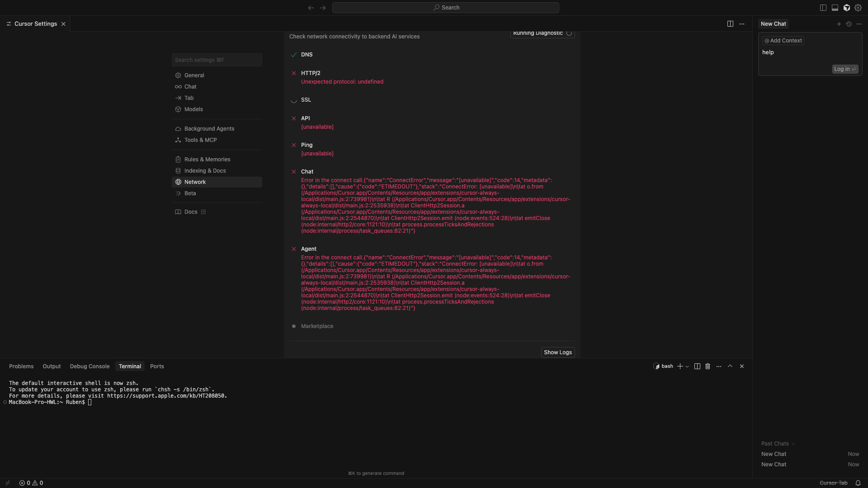Maximize the panel with the up chevron
The width and height of the screenshot is (868, 488).
[x=730, y=366]
